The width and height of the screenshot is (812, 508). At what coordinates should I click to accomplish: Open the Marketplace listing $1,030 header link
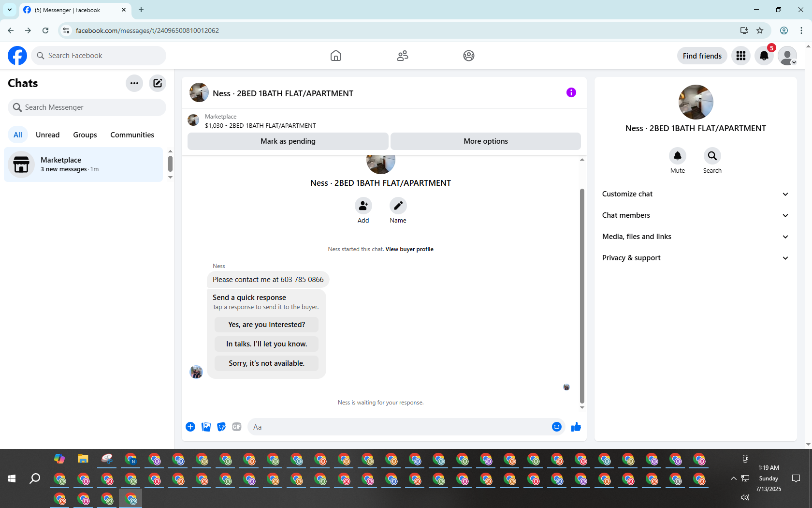point(260,125)
